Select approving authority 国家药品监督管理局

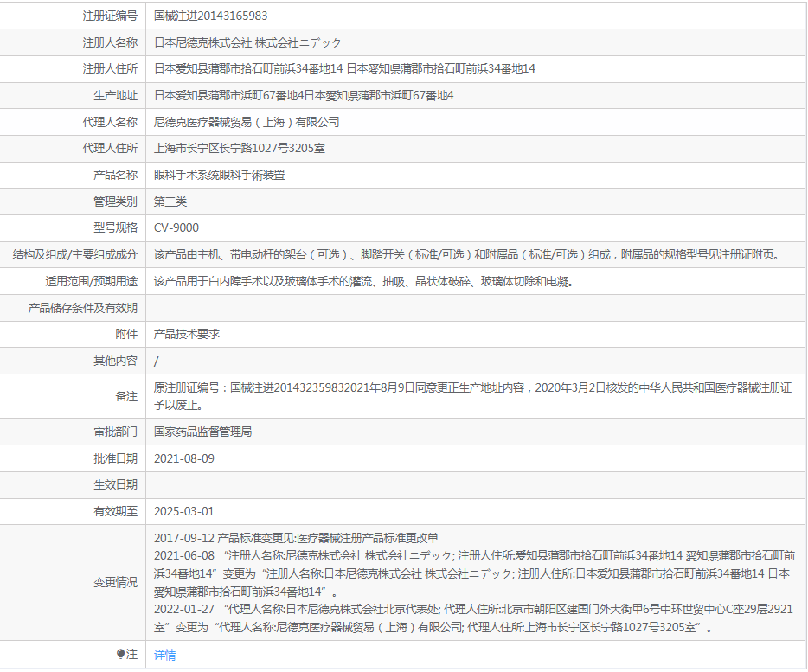coord(203,432)
